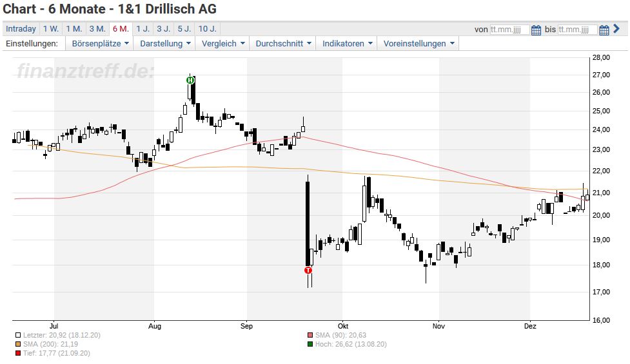Viewport: 630px width, 364px height.
Task: Open the Durchschnitt dropdown
Action: 283,43
